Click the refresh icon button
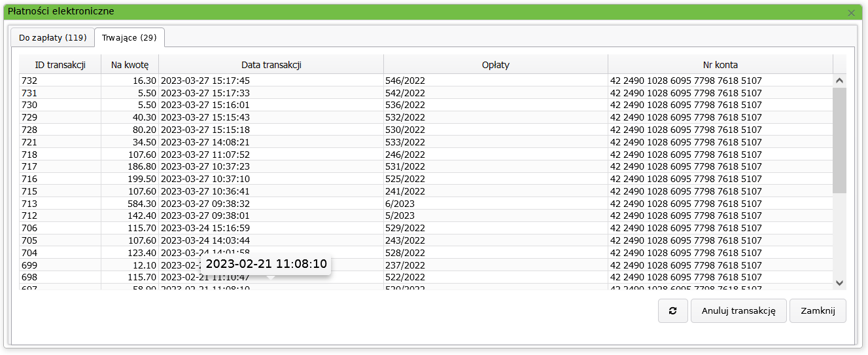Image resolution: width=868 pixels, height=355 pixels. click(672, 311)
